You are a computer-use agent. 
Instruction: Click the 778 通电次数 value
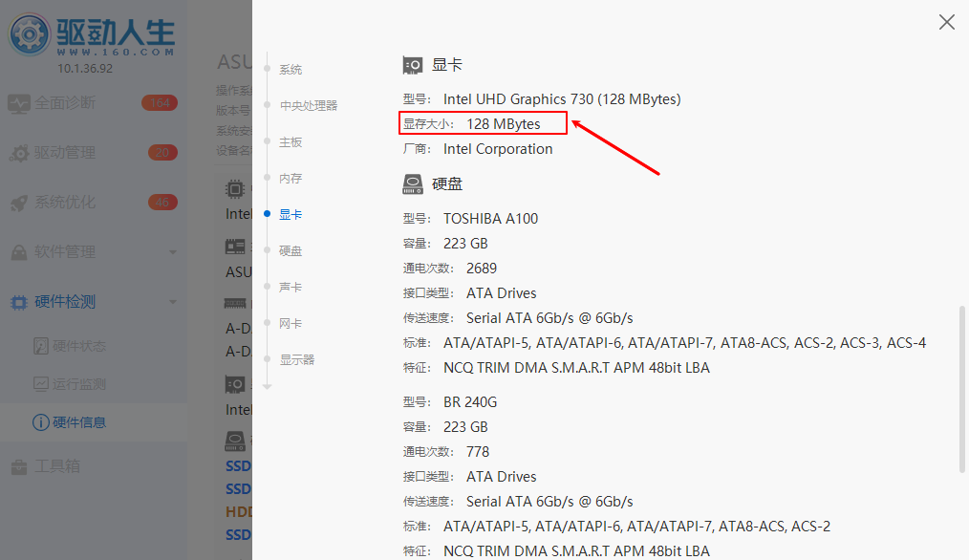point(478,452)
